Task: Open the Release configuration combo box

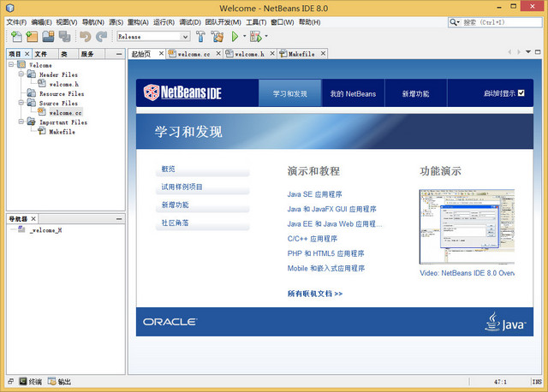Action: [153, 36]
